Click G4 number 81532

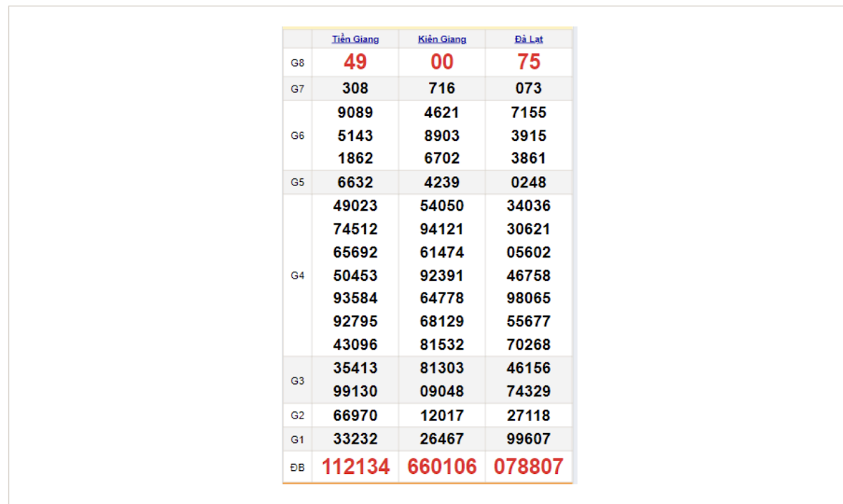point(442,345)
